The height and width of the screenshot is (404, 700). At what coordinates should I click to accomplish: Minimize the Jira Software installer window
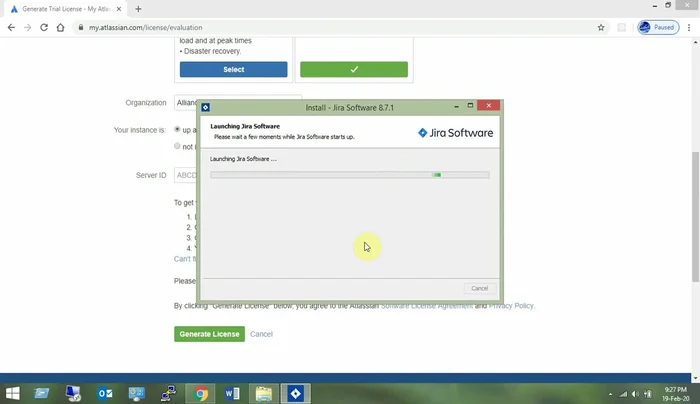click(x=456, y=106)
